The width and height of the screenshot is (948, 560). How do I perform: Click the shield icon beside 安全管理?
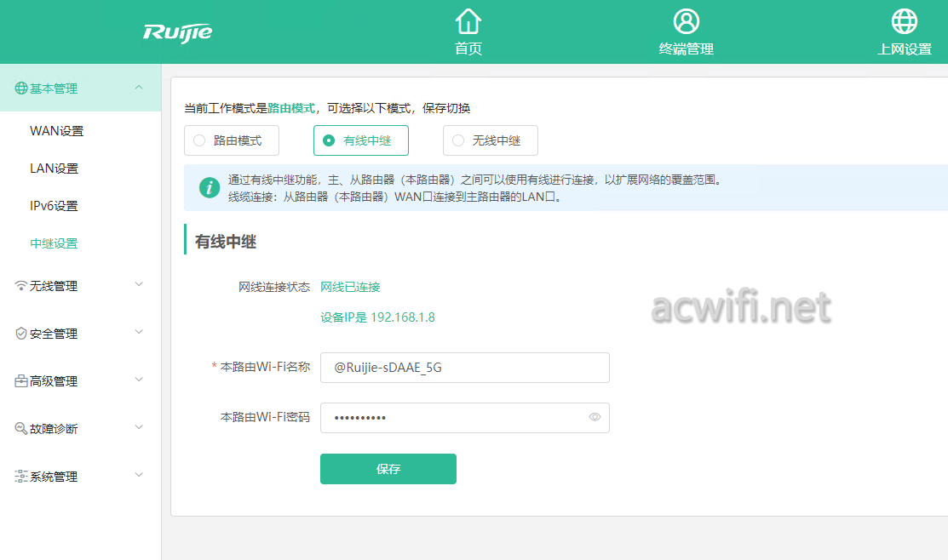click(21, 334)
